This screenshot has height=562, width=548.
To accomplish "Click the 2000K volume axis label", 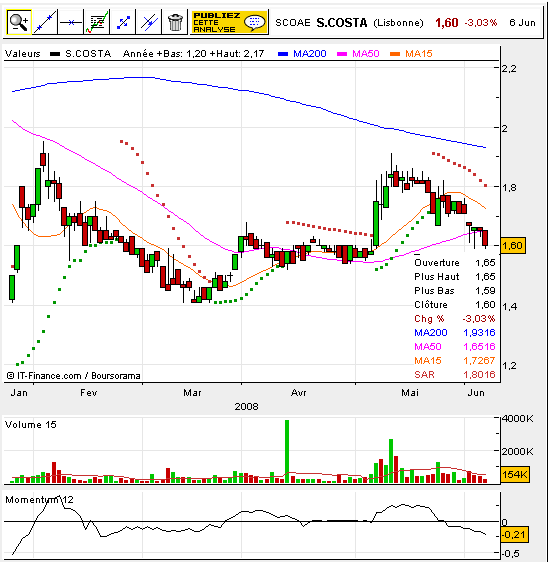I will tap(518, 452).
